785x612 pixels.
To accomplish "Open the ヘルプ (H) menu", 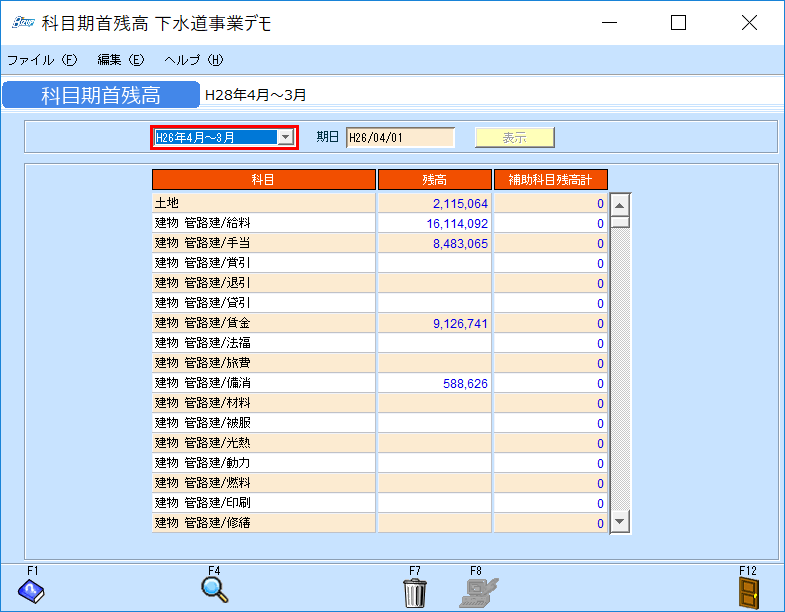I will 193,60.
